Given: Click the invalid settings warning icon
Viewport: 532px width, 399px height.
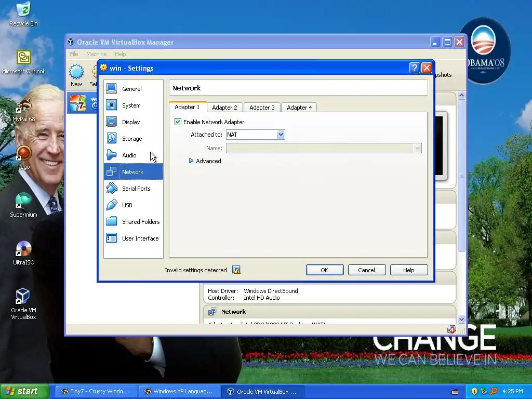Looking at the screenshot, I should (x=236, y=270).
